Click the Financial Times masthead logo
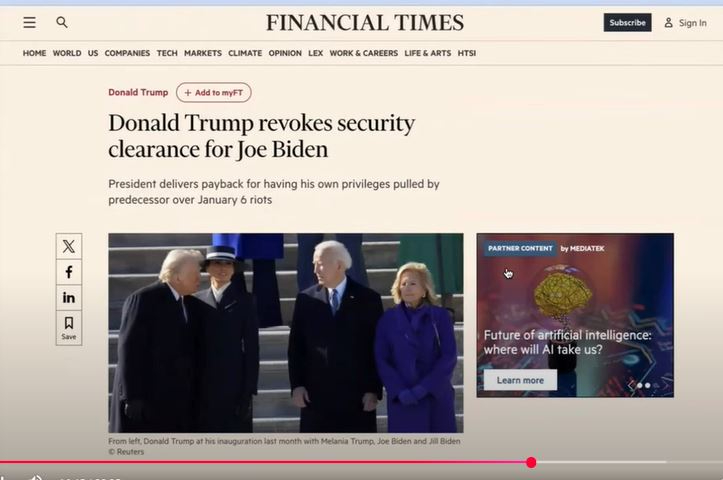The image size is (723, 480). (365, 22)
